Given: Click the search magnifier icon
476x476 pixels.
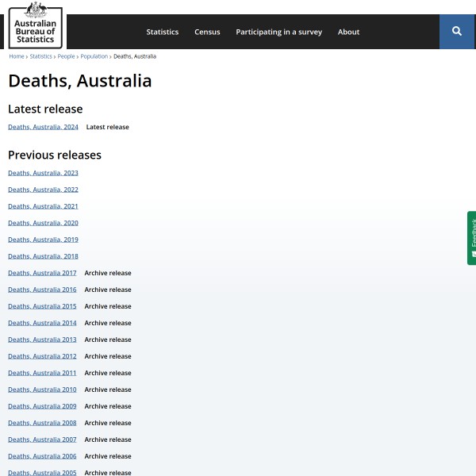Looking at the screenshot, I should pos(457,32).
